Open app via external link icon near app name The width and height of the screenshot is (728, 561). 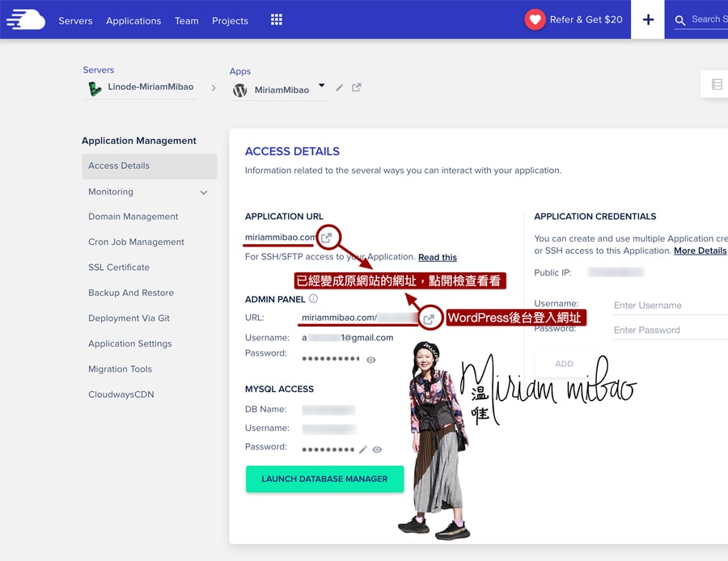[x=356, y=87]
